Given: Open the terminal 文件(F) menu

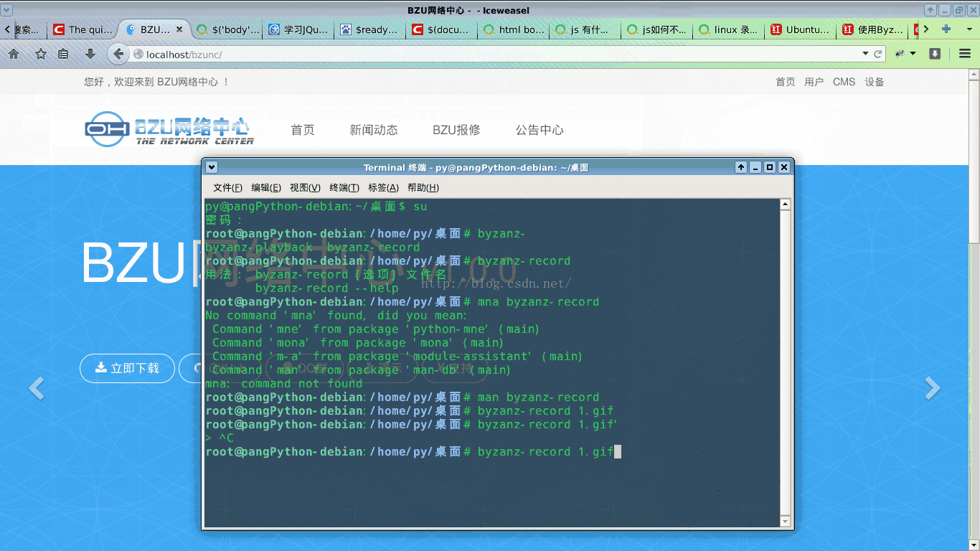Looking at the screenshot, I should pos(227,188).
